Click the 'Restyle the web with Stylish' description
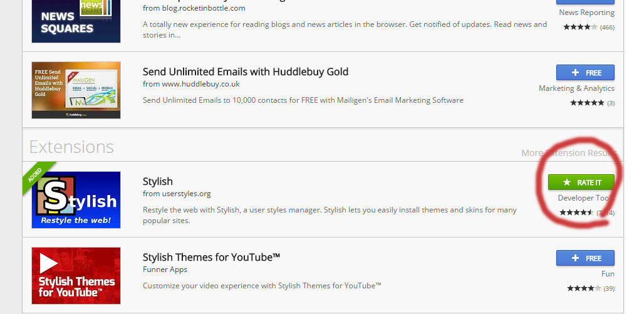644x314 pixels. coord(330,215)
